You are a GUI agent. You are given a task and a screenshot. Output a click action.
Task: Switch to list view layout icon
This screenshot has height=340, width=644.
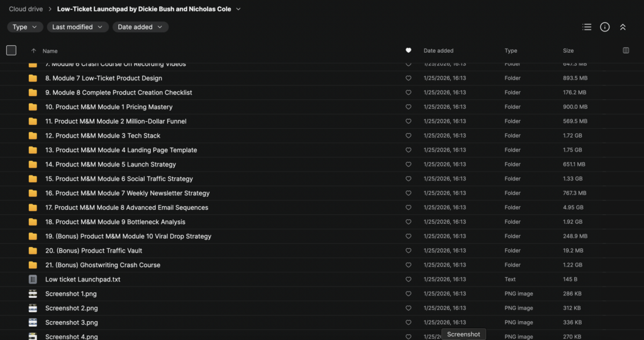click(x=587, y=27)
